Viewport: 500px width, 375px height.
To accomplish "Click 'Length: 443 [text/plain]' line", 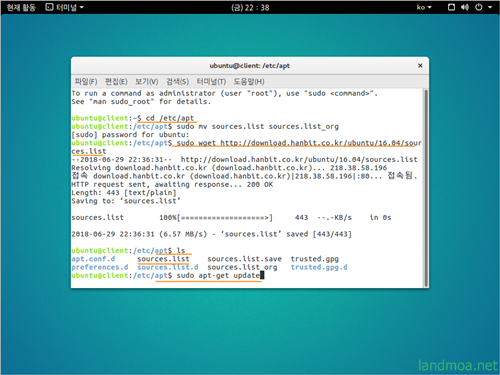I will 124,193.
